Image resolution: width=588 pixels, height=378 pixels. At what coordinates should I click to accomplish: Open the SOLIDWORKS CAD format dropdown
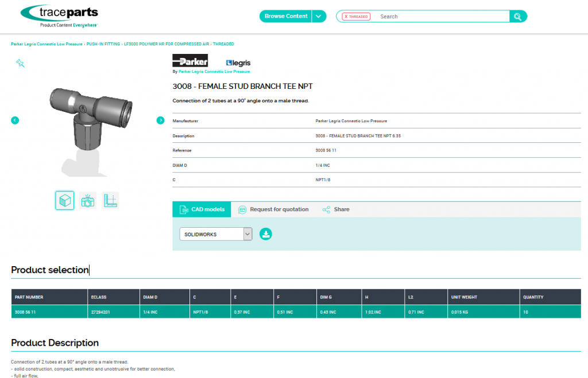pyautogui.click(x=216, y=234)
